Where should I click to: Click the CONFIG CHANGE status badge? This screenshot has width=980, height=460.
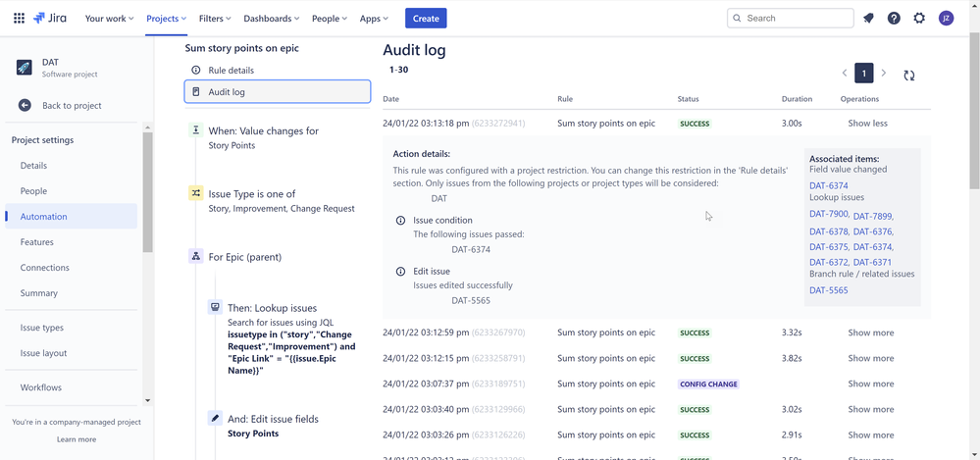coord(708,384)
